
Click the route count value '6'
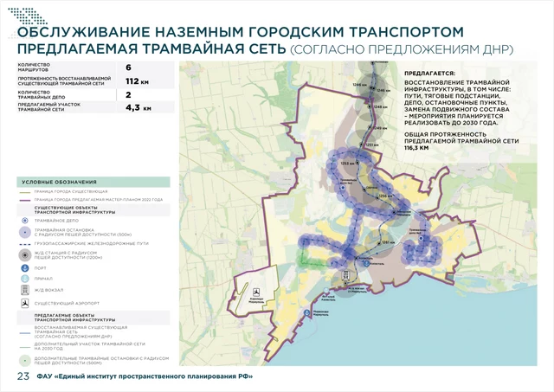129,67
